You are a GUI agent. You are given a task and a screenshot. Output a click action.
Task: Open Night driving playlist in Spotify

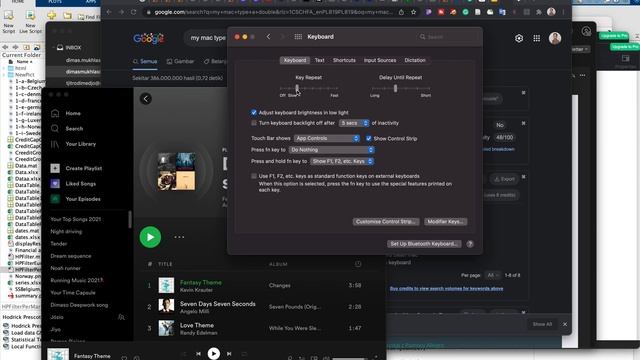click(x=66, y=231)
